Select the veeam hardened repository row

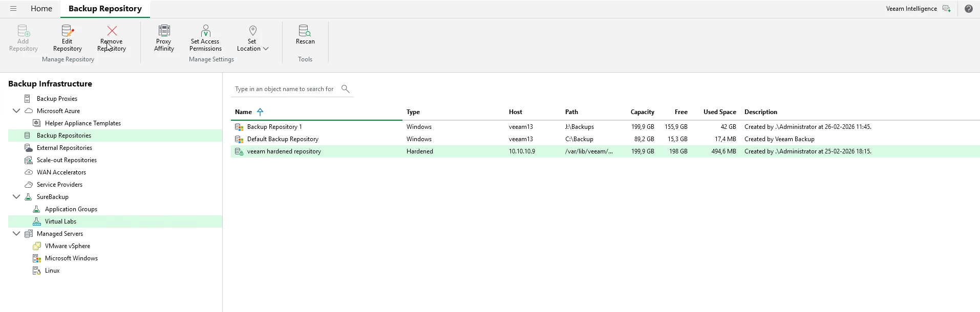pyautogui.click(x=605, y=151)
